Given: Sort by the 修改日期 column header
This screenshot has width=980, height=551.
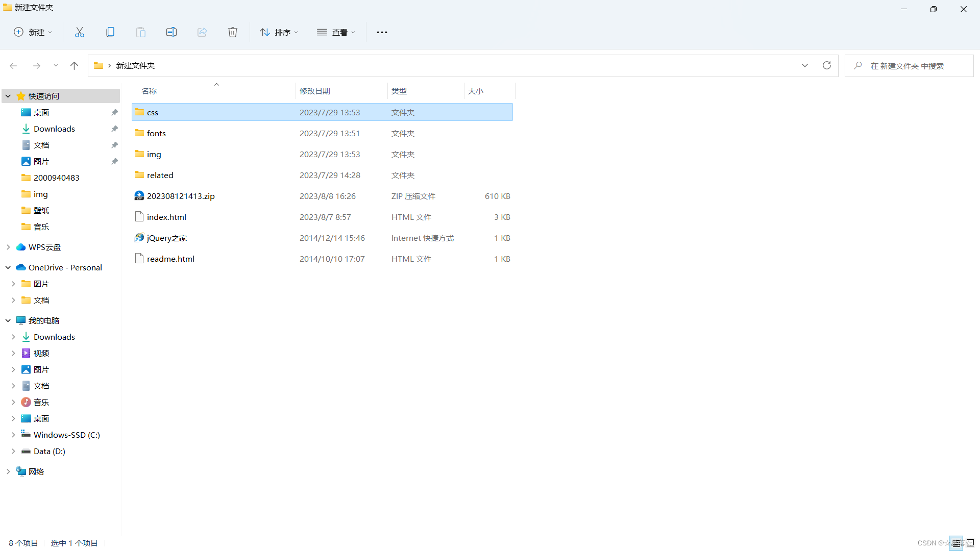Looking at the screenshot, I should coord(315,91).
